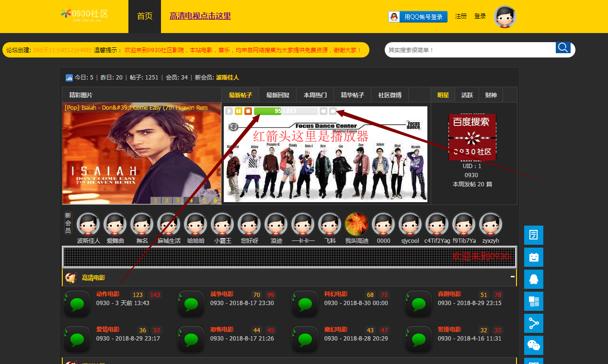Click the search magnifier button
The image size is (608, 364).
[x=563, y=47]
